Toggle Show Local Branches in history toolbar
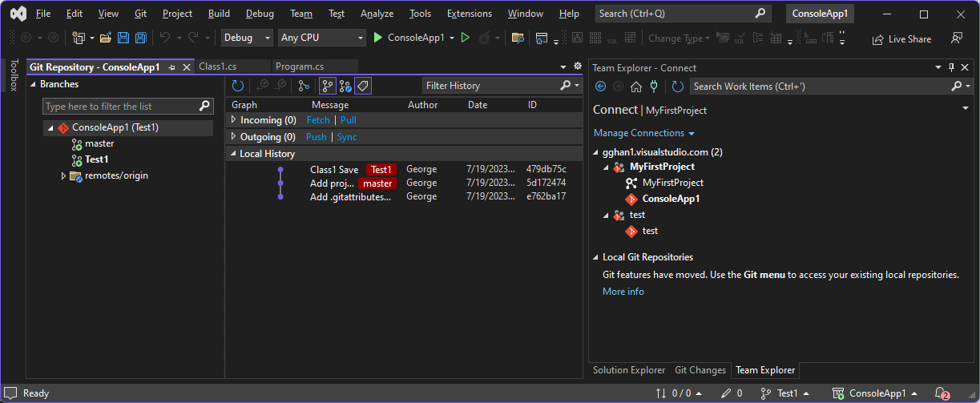This screenshot has width=980, height=403. click(327, 86)
